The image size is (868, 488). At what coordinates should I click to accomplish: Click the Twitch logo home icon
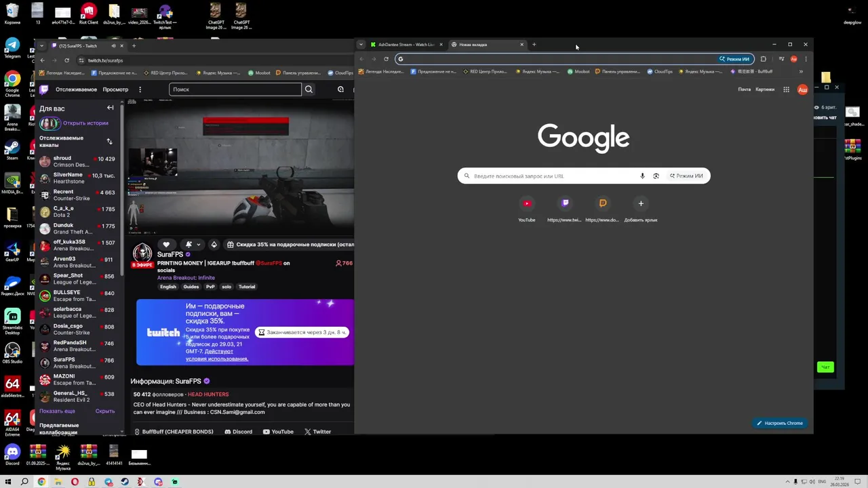[44, 89]
